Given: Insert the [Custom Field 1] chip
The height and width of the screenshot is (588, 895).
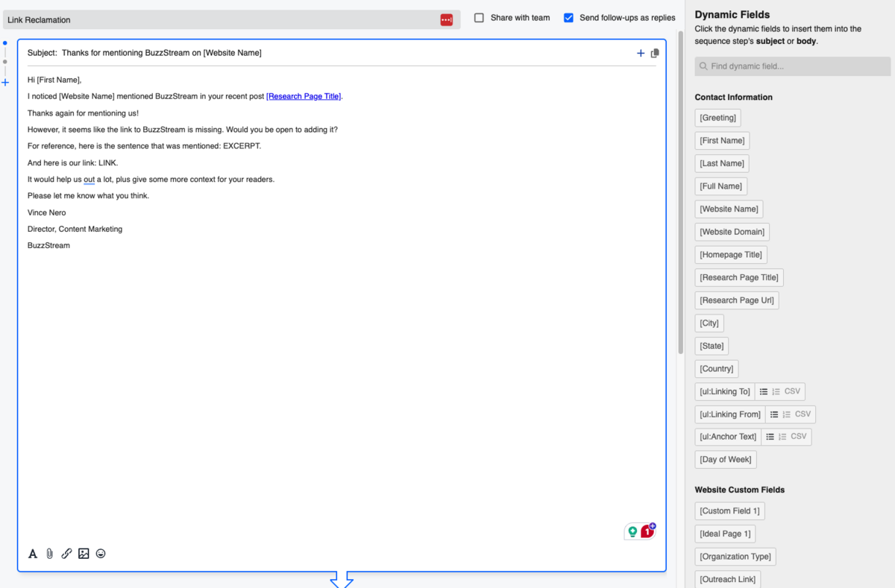Looking at the screenshot, I should click(729, 510).
